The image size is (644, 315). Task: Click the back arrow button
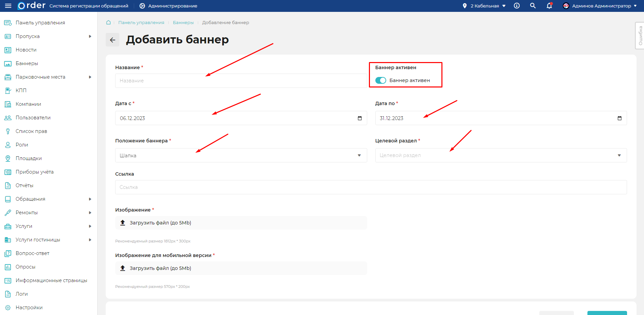(x=112, y=40)
